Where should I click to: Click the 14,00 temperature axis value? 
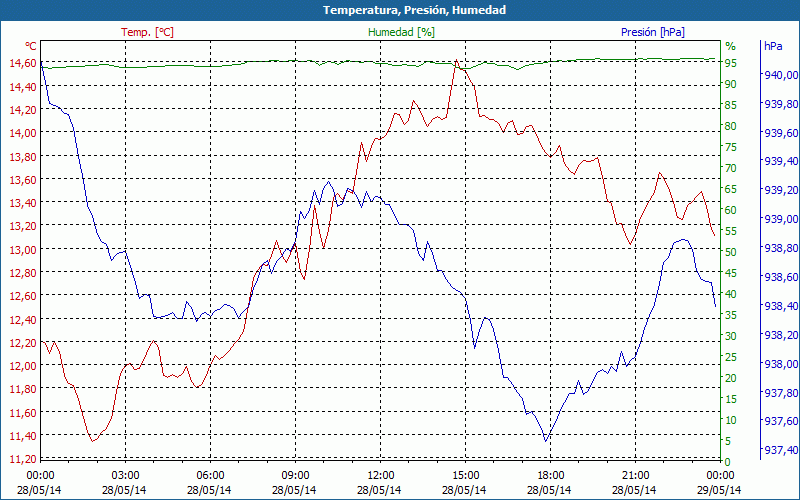[23, 133]
